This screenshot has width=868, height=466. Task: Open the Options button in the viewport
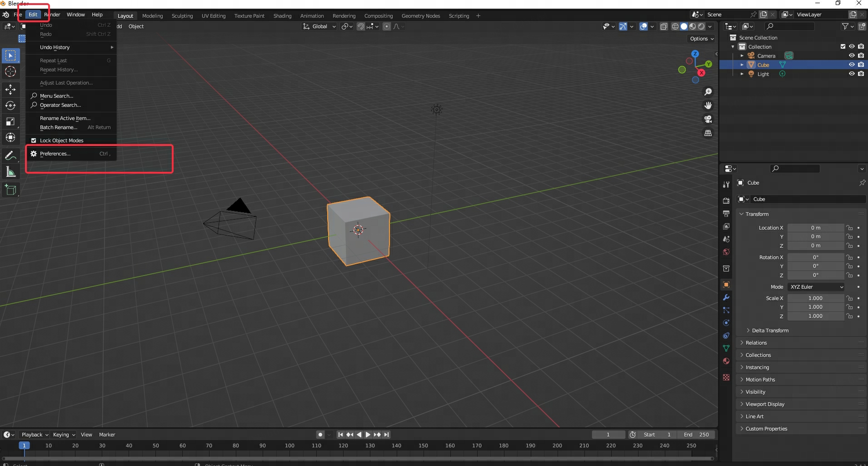click(702, 39)
